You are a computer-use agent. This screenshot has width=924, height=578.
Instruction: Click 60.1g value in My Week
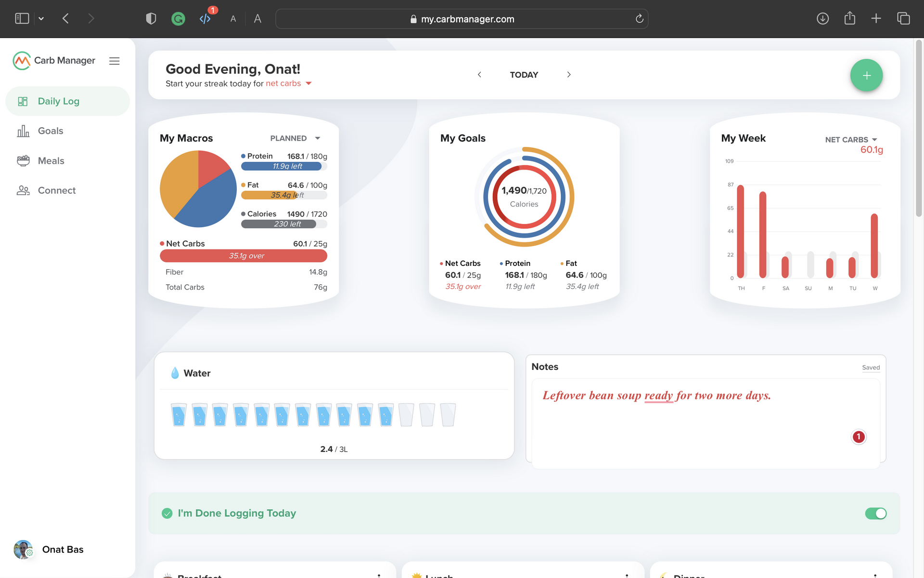click(x=872, y=150)
